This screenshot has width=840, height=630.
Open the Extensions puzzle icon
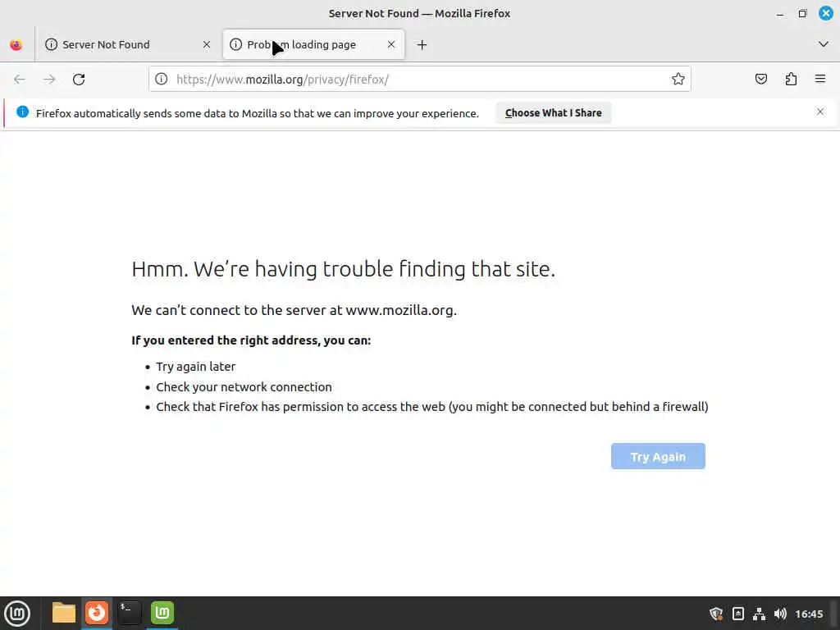(791, 80)
